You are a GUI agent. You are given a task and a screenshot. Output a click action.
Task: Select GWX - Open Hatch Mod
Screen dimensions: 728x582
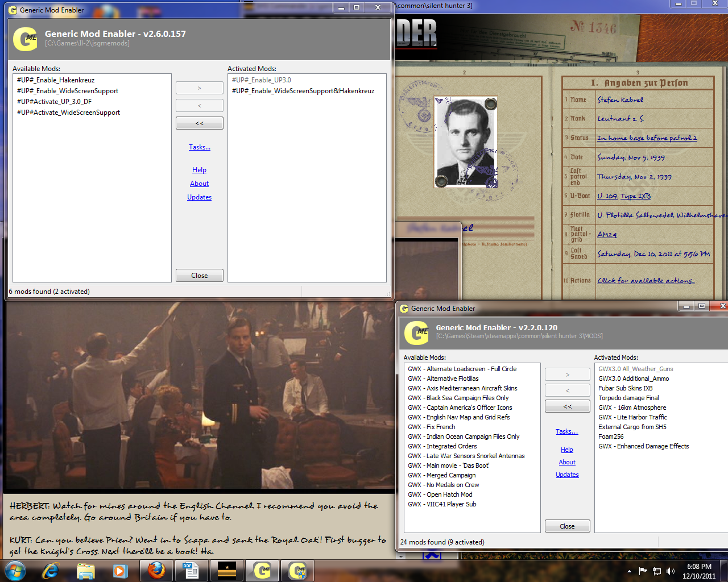pyautogui.click(x=440, y=494)
